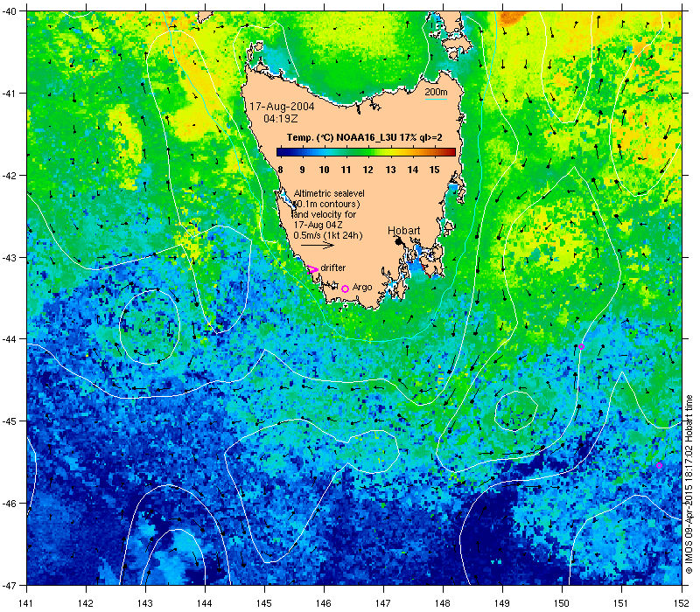Click the dark blue end of the temperature color bar
This screenshot has width=700, height=612.
280,152
